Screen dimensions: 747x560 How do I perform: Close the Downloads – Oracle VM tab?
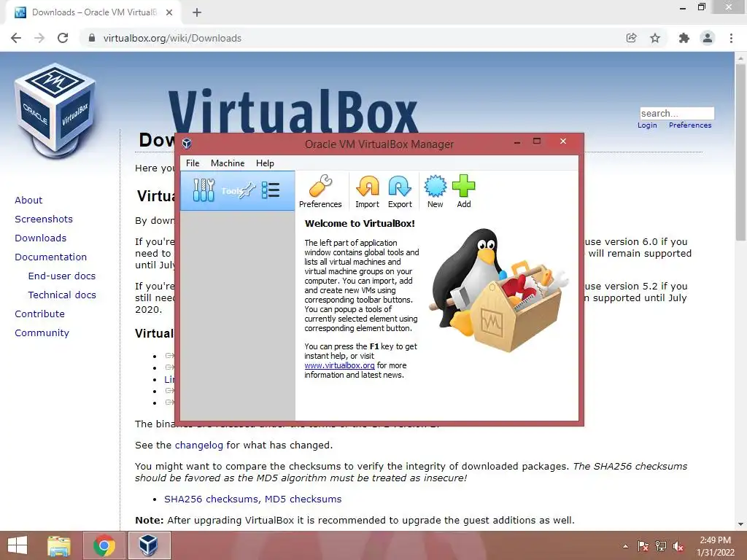[x=169, y=12]
